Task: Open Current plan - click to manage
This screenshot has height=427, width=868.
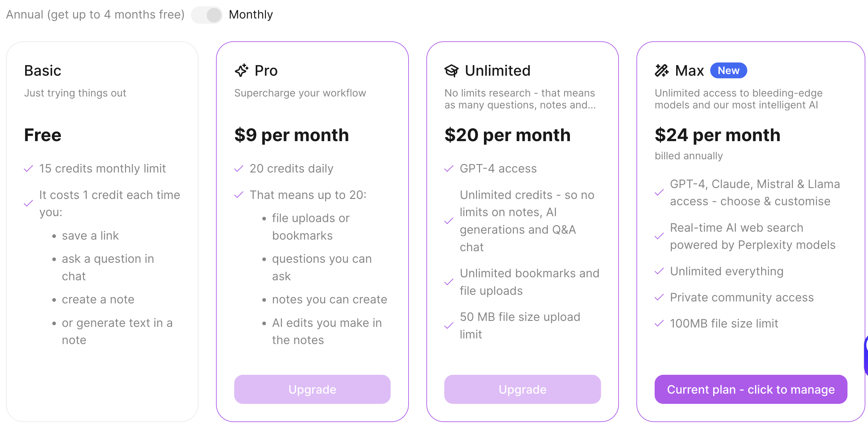Action: (x=750, y=389)
